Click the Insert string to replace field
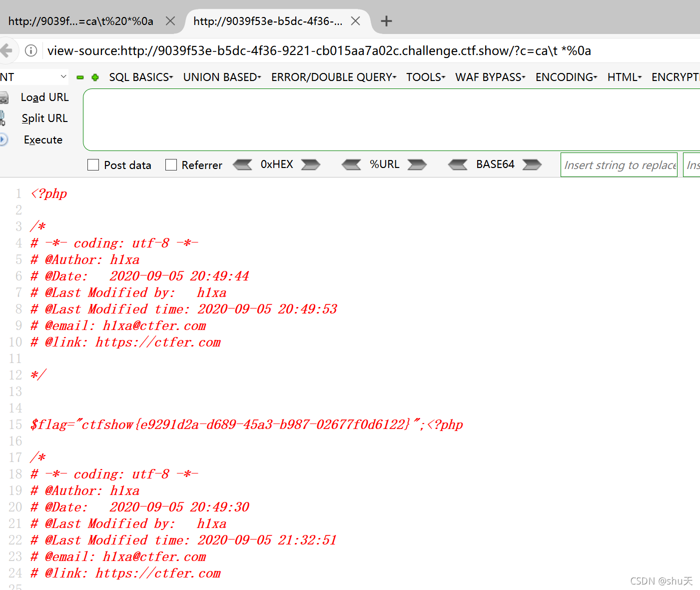The image size is (700, 590). pyautogui.click(x=619, y=165)
